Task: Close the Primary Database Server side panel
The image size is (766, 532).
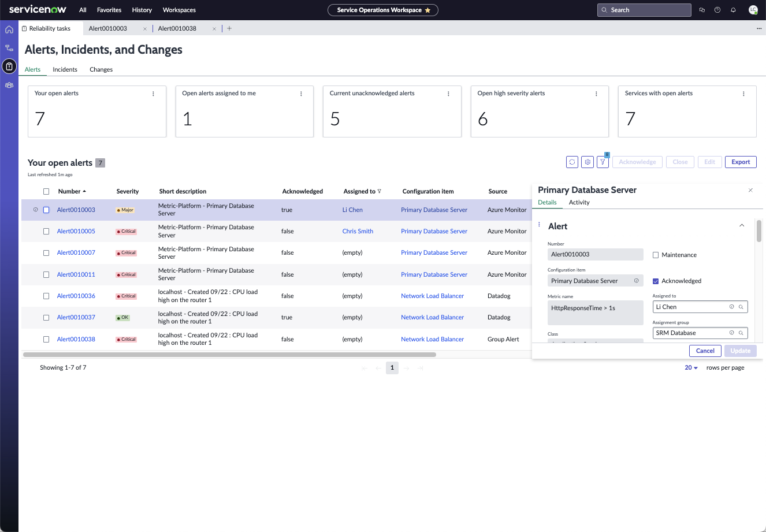Action: tap(750, 190)
